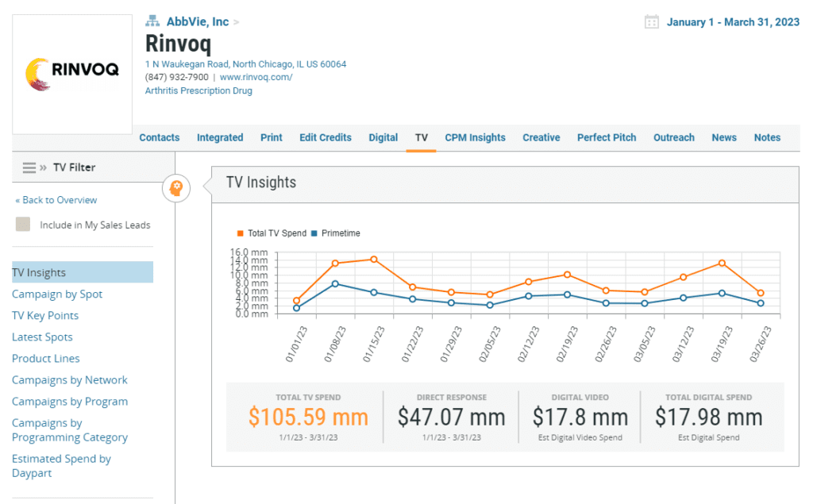Open the News tab
Screen dimensions: 813x504
pyautogui.click(x=724, y=137)
